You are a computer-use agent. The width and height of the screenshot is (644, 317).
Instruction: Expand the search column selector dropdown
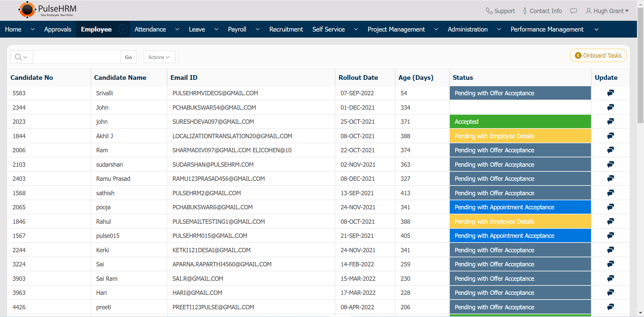21,57
